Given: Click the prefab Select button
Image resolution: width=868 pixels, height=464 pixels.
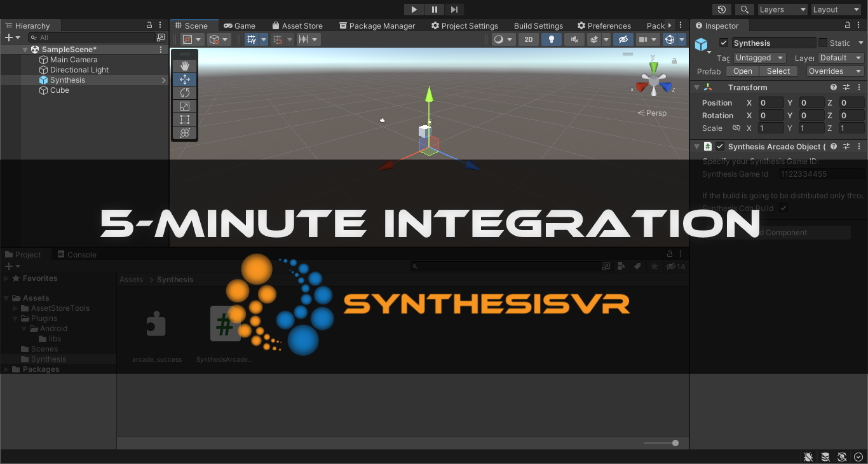Looking at the screenshot, I should pos(778,71).
